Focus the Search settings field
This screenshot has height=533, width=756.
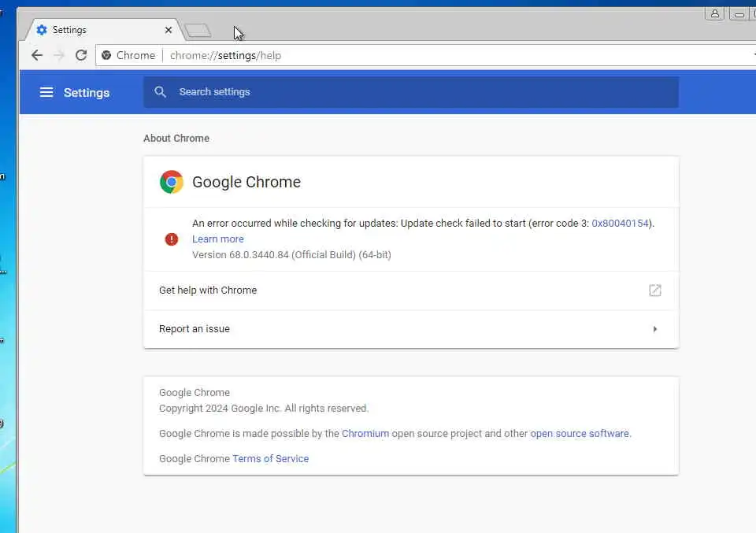[x=411, y=92]
